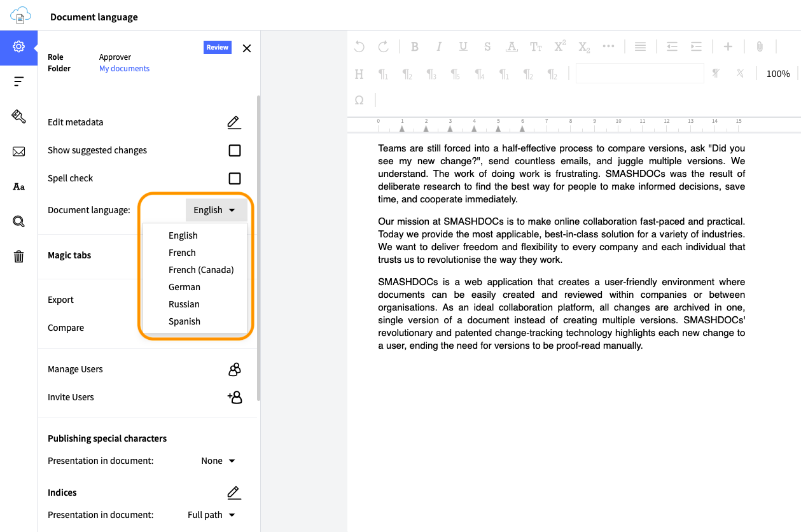The image size is (801, 532).
Task: Click the tab stop marker at ruler position 1
Action: pos(402,128)
